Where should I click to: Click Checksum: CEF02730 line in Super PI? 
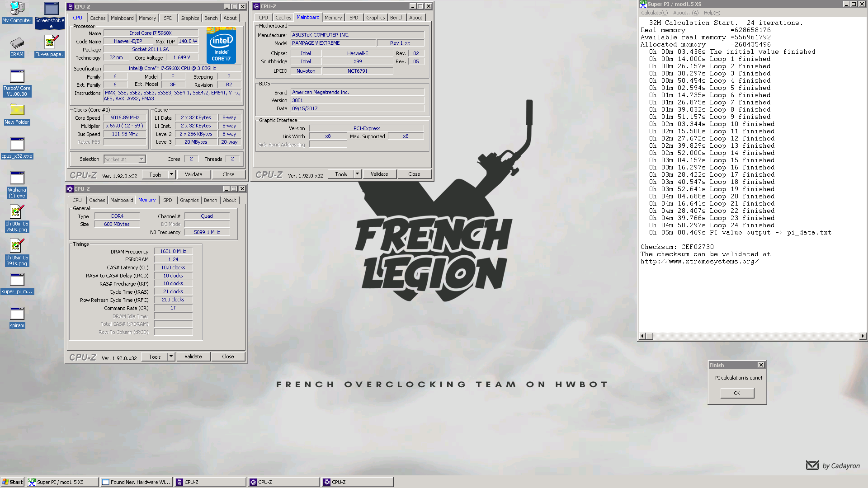pos(677,247)
